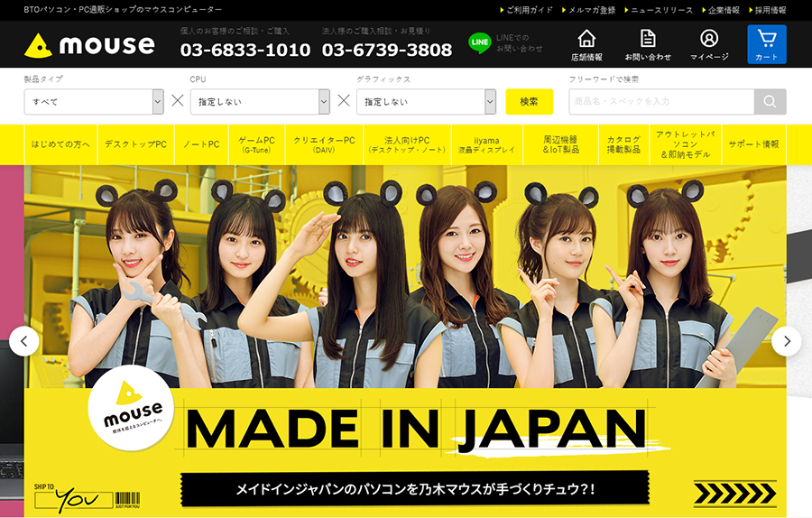Click BTOパソコン・PC通販ショップ header text

pos(123,10)
